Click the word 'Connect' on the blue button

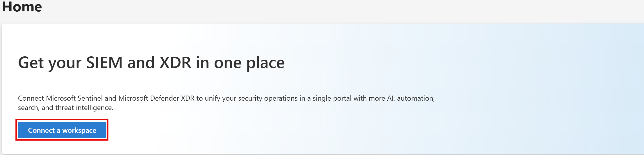(41, 130)
